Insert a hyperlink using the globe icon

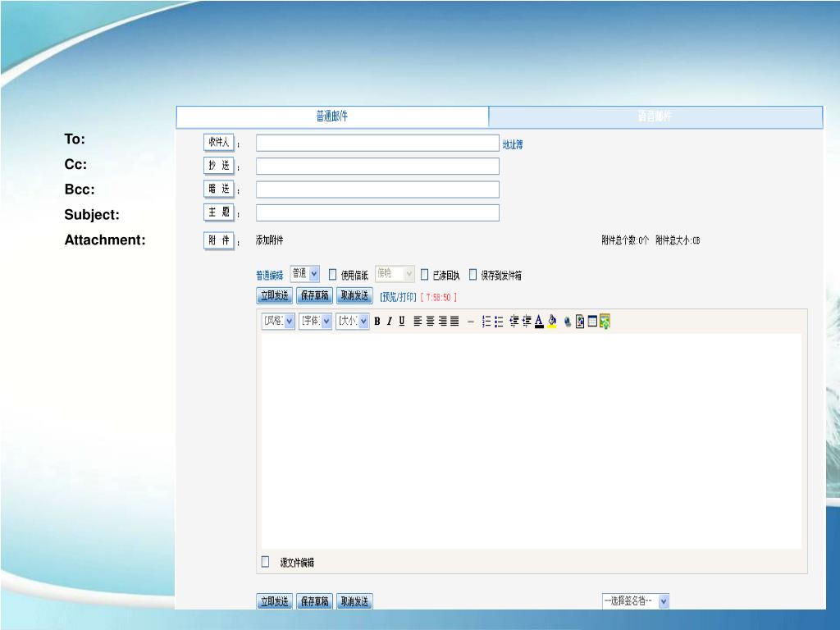568,322
